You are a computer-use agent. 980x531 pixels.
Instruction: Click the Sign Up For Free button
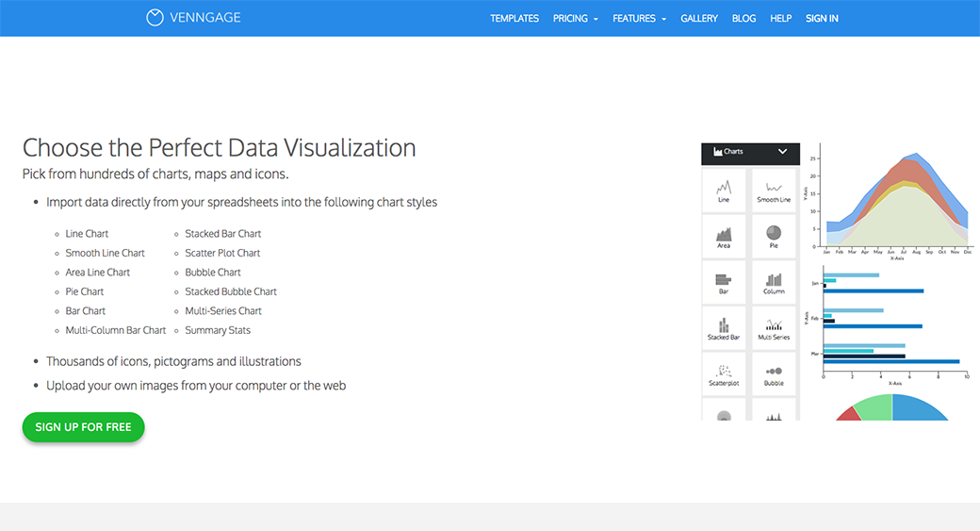(x=83, y=427)
